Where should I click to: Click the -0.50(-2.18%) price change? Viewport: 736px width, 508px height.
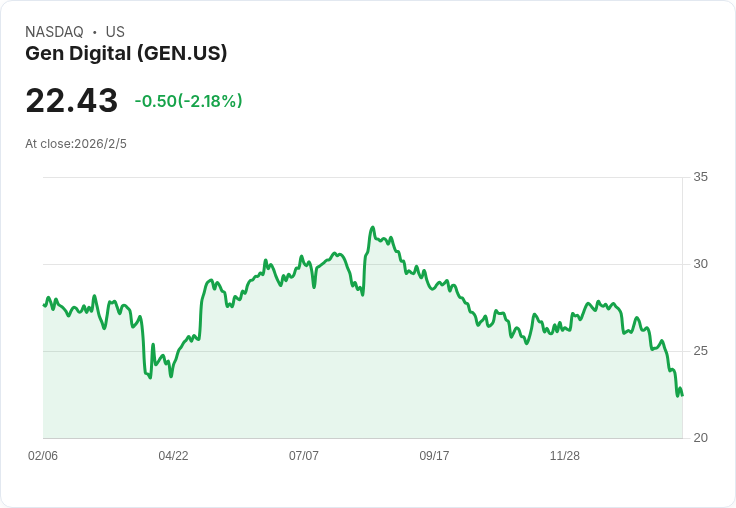188,101
